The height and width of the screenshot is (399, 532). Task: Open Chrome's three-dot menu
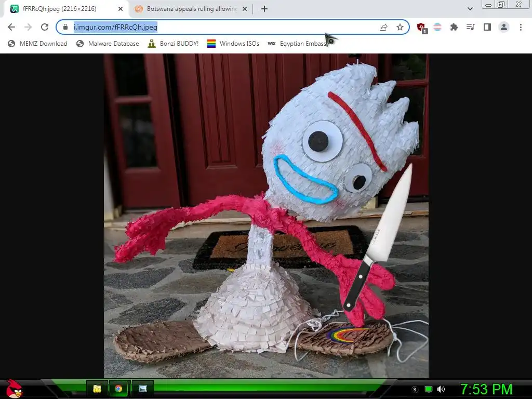pos(521,27)
